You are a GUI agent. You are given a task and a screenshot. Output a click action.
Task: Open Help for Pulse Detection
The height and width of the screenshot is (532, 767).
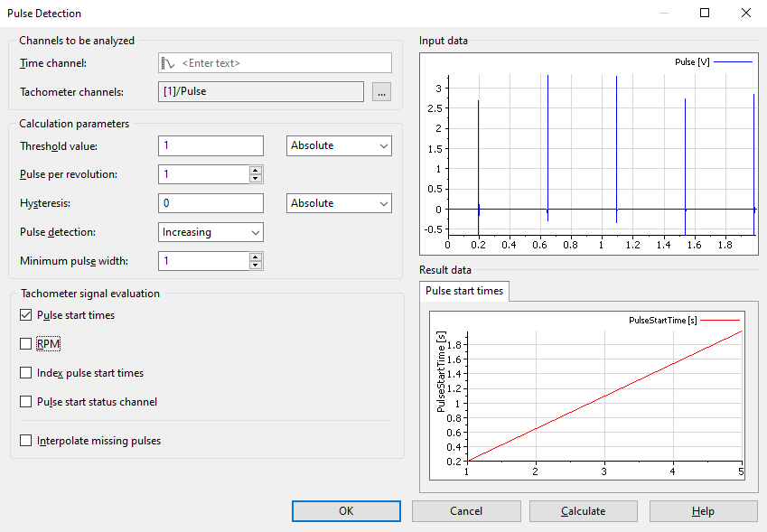coord(703,511)
